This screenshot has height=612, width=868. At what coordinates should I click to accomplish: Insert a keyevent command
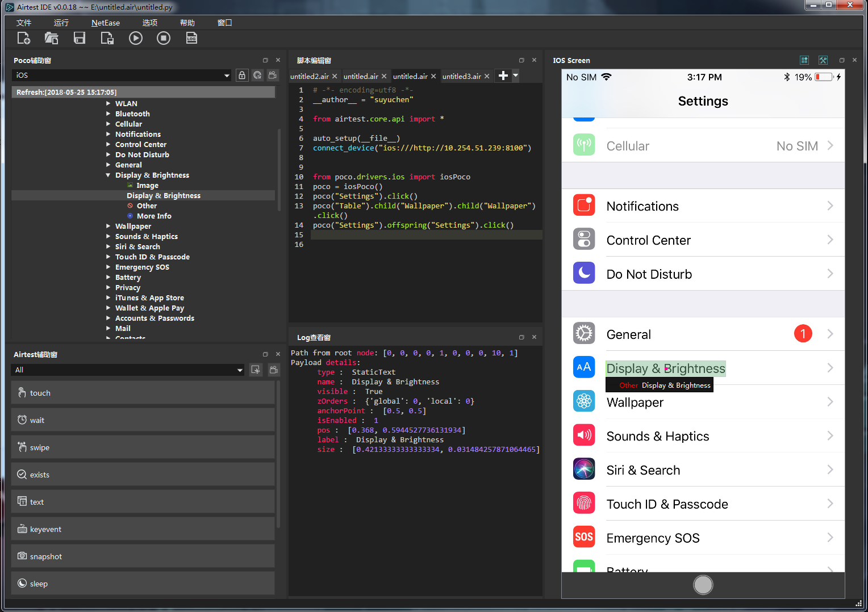point(143,529)
